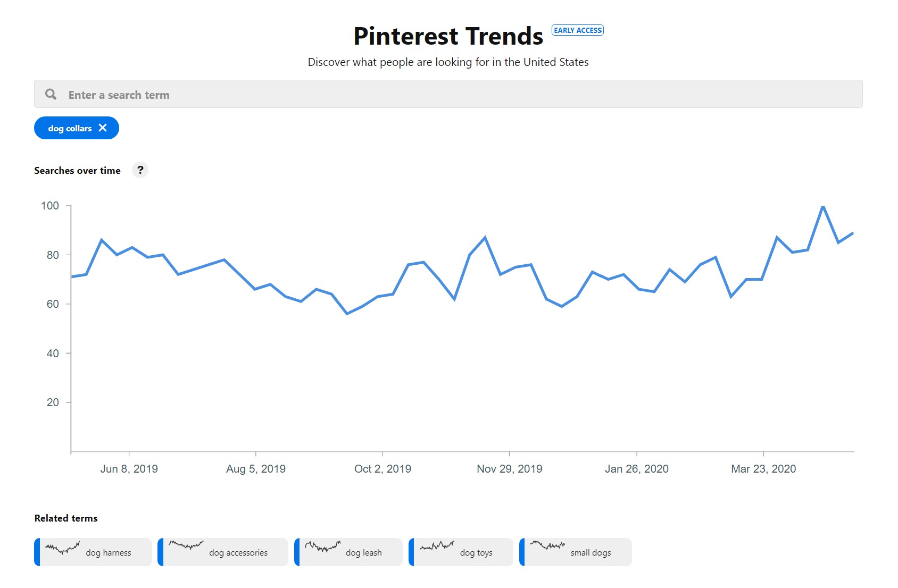Click the small dogs sparkline thumbnail
The image size is (898, 588).
click(x=547, y=545)
